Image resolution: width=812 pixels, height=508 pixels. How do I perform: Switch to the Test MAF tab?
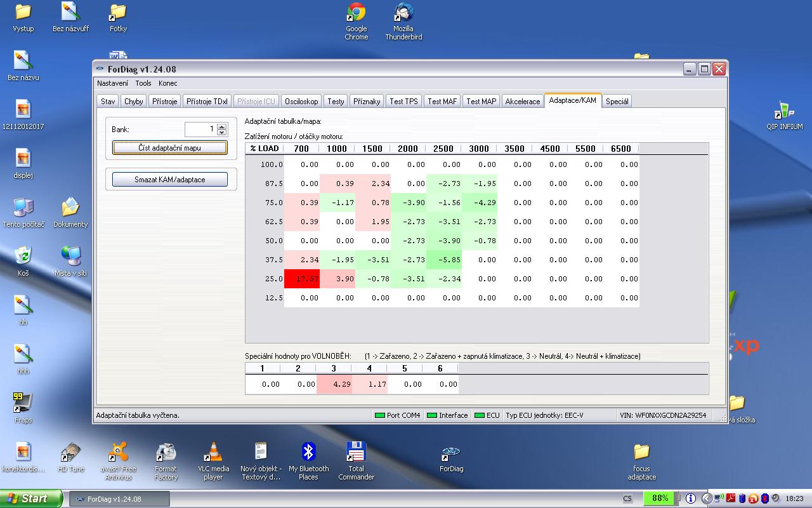[x=442, y=102]
